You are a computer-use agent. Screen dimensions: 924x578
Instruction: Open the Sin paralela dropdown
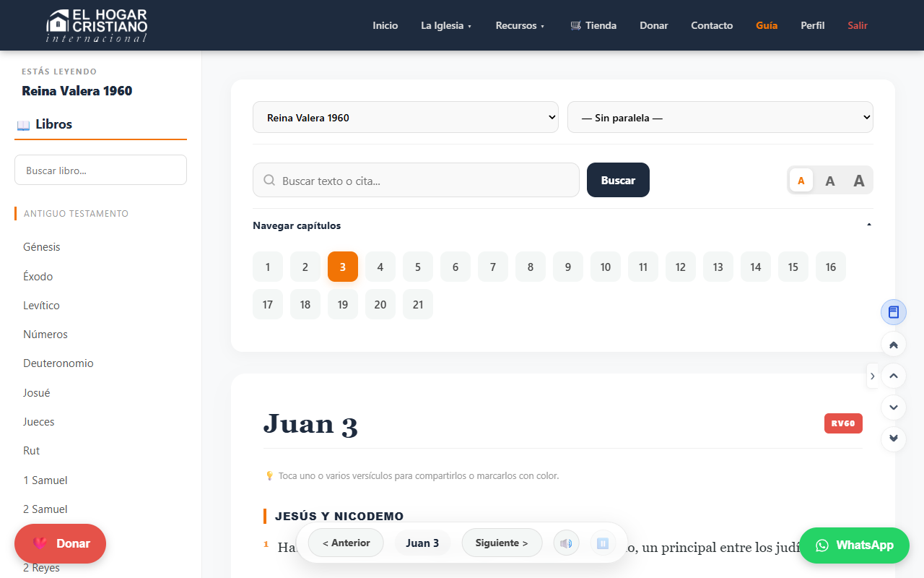(x=720, y=117)
